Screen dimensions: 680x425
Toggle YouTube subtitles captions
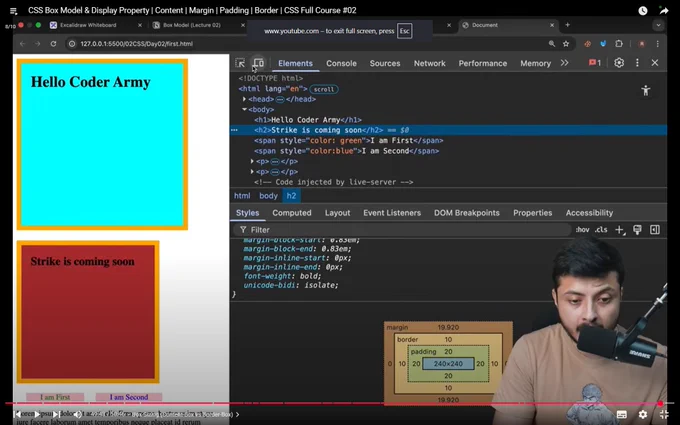click(x=621, y=415)
